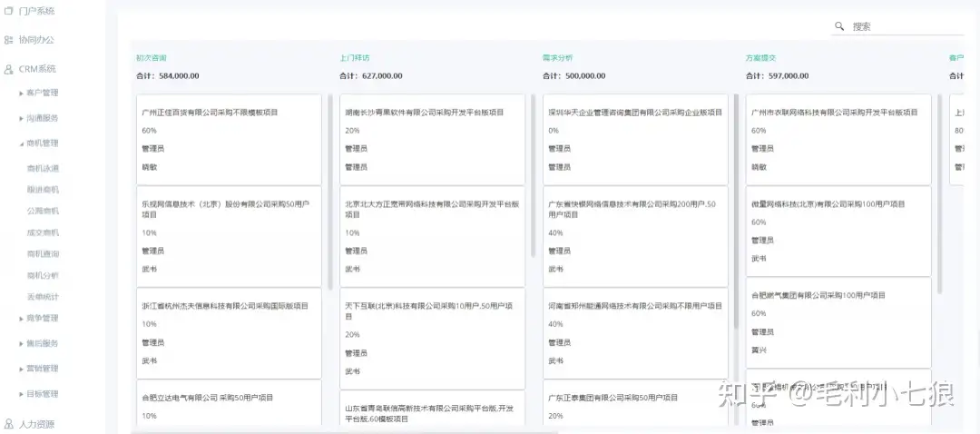This screenshot has height=434, width=980.
Task: Open the 商机查询 submenu item
Action: pos(44,254)
